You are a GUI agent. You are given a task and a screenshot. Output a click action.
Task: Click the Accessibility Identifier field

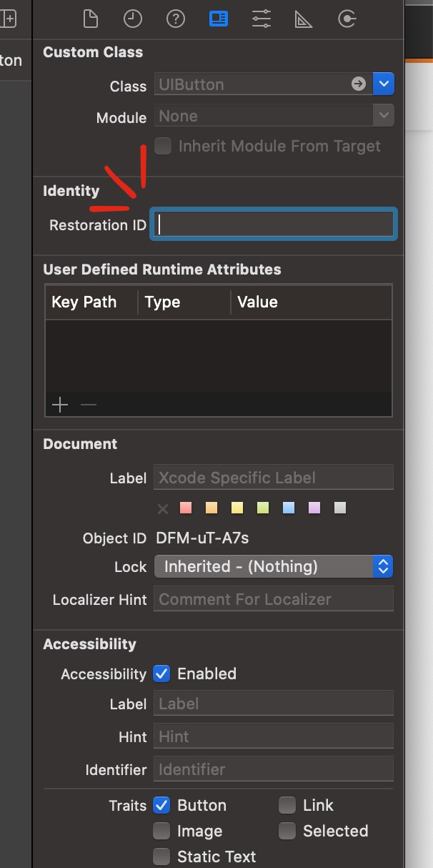[x=273, y=769]
